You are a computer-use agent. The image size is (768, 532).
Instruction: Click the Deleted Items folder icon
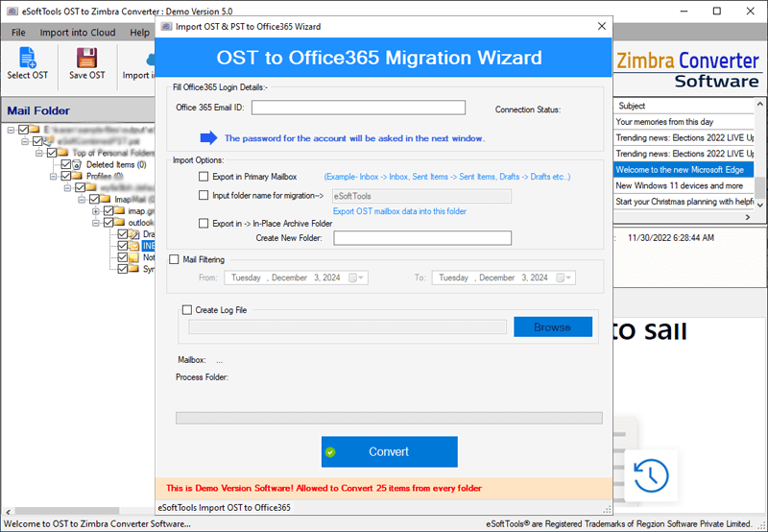(x=77, y=164)
